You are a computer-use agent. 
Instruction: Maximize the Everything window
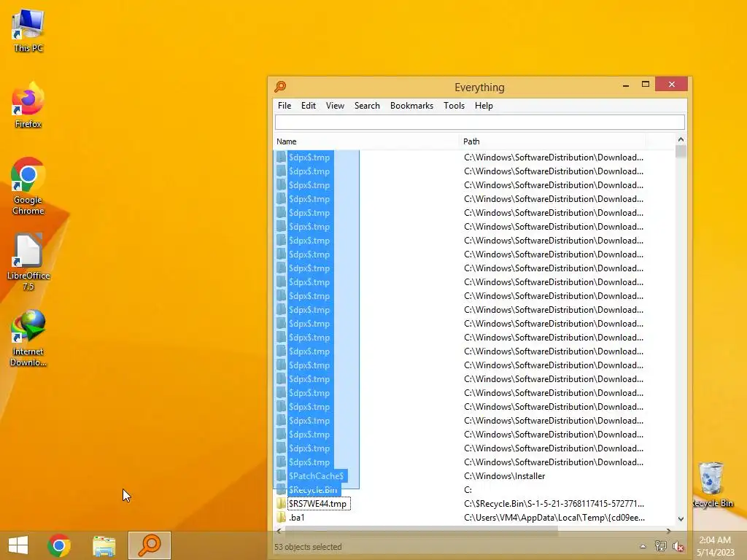tap(645, 85)
